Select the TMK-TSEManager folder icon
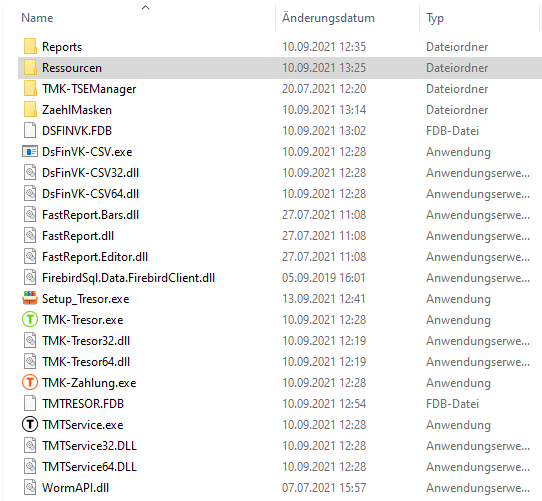The image size is (542, 501). (30, 89)
